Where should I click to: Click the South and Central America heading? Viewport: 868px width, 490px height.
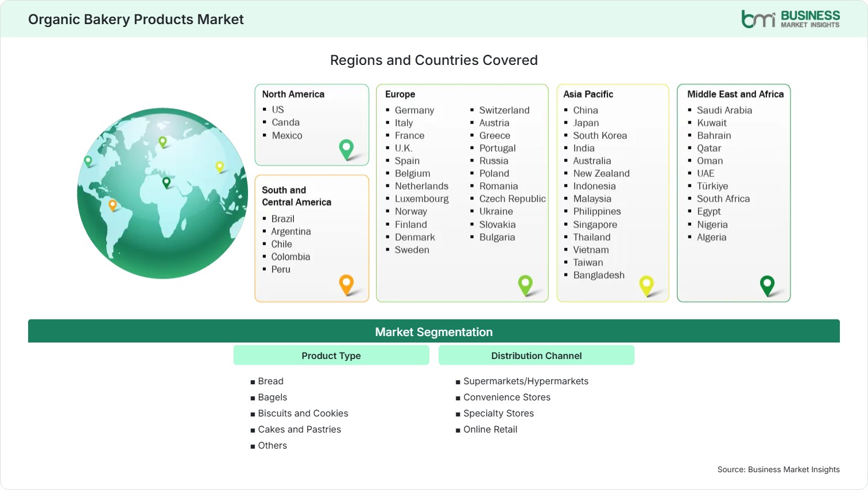pyautogui.click(x=297, y=196)
